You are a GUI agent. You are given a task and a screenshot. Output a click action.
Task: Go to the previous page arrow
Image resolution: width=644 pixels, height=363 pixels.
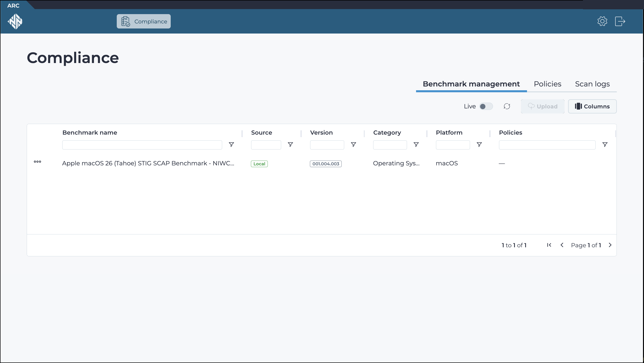[x=562, y=245]
